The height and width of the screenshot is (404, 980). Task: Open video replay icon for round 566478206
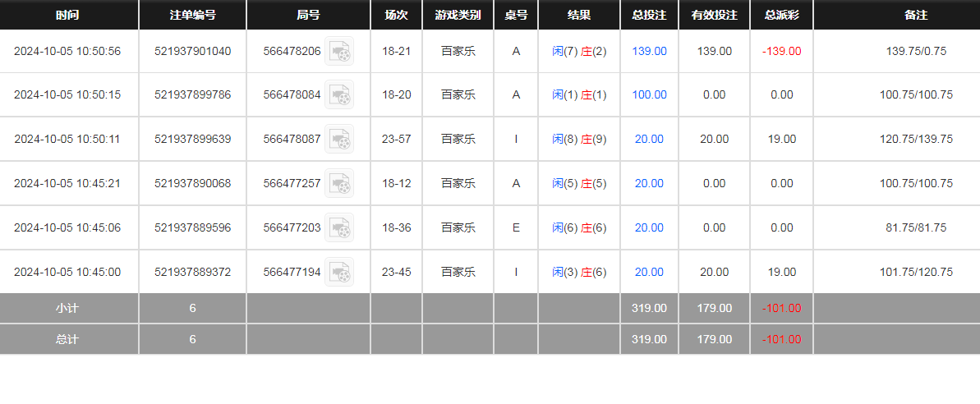pos(338,51)
